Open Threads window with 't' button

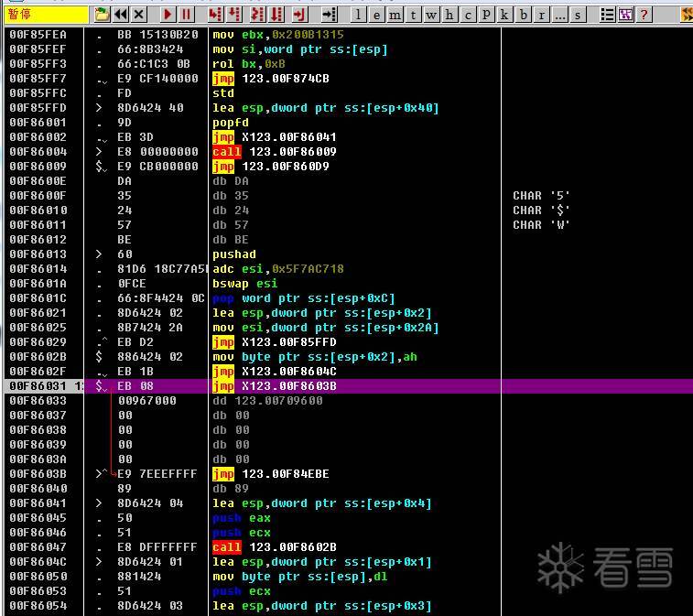(413, 15)
